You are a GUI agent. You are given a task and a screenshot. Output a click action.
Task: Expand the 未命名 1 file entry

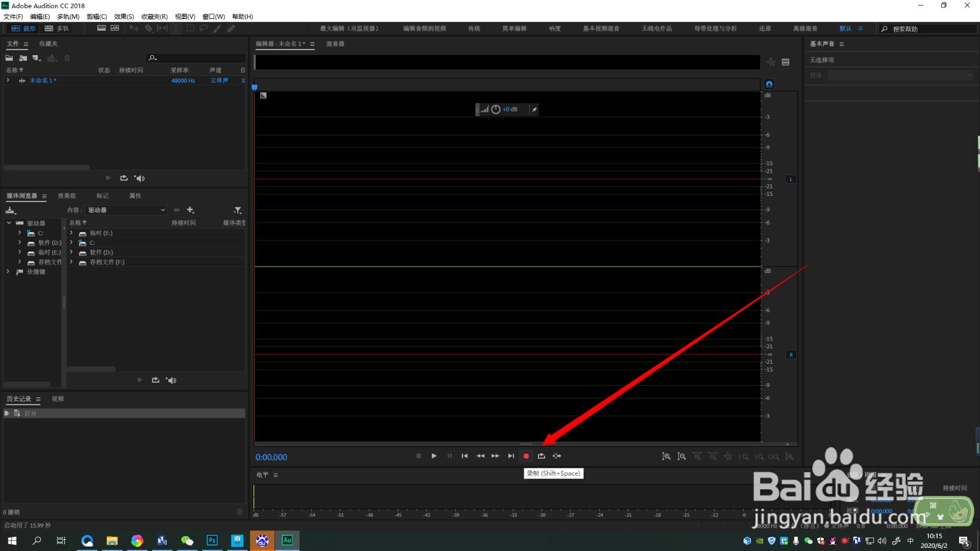tap(8, 80)
